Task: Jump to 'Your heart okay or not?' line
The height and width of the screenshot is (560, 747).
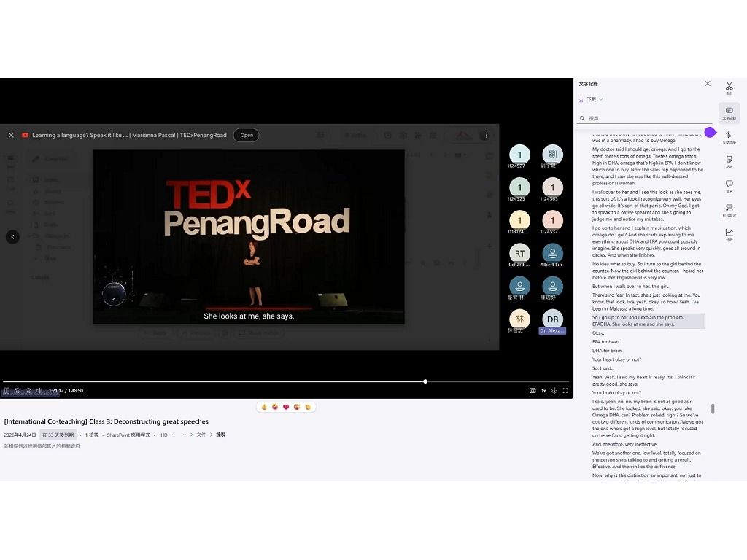Action: point(616,359)
